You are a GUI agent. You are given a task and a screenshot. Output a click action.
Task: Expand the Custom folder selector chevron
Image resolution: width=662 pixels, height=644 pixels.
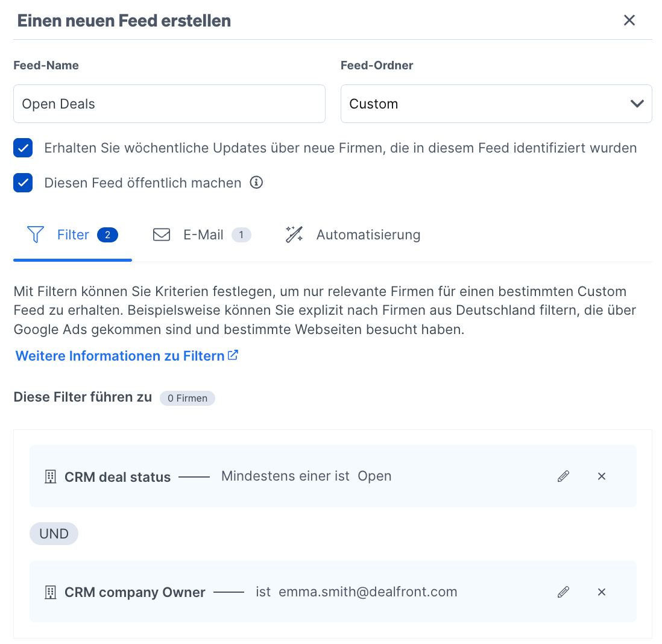(637, 103)
